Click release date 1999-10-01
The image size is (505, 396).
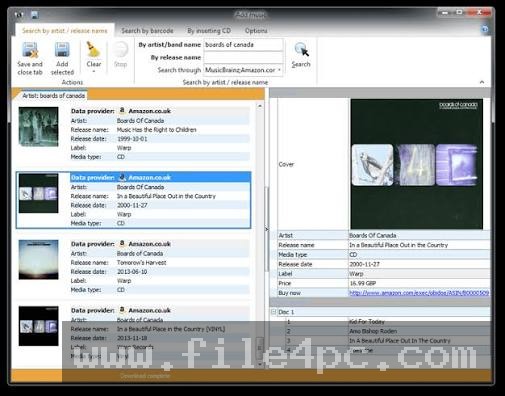point(132,139)
